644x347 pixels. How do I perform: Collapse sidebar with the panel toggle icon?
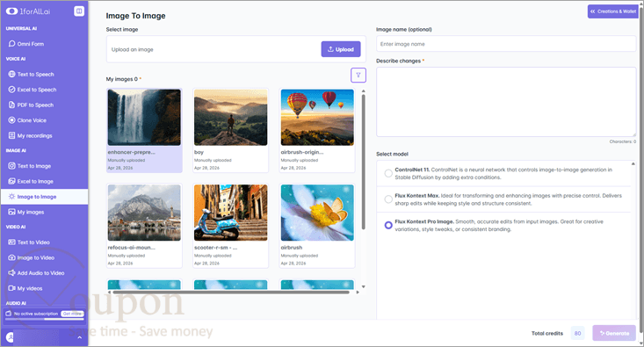79,11
